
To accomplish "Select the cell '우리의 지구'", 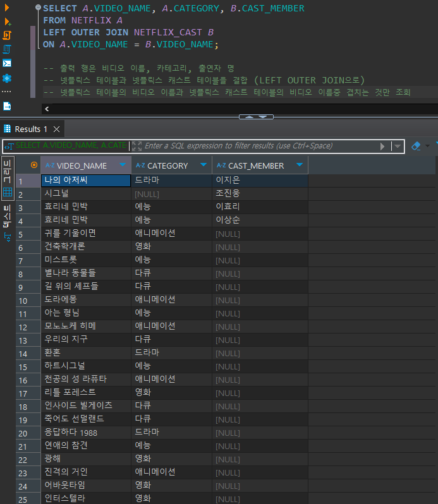I will [86, 340].
